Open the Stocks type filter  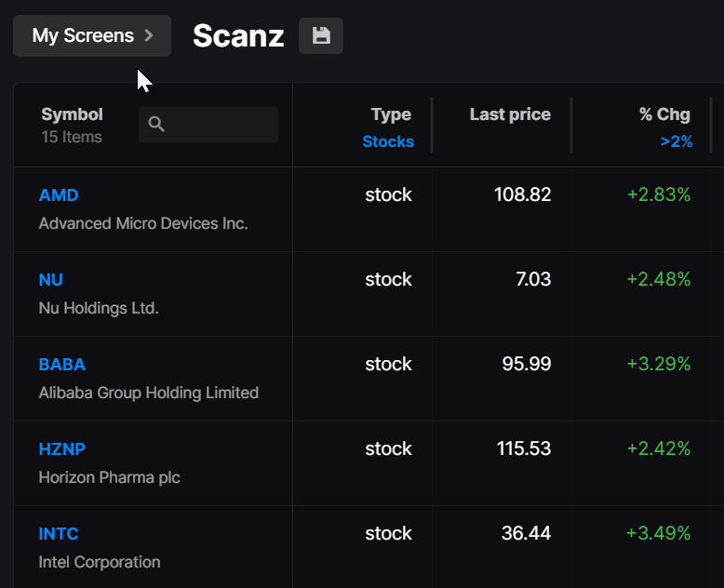tap(388, 141)
